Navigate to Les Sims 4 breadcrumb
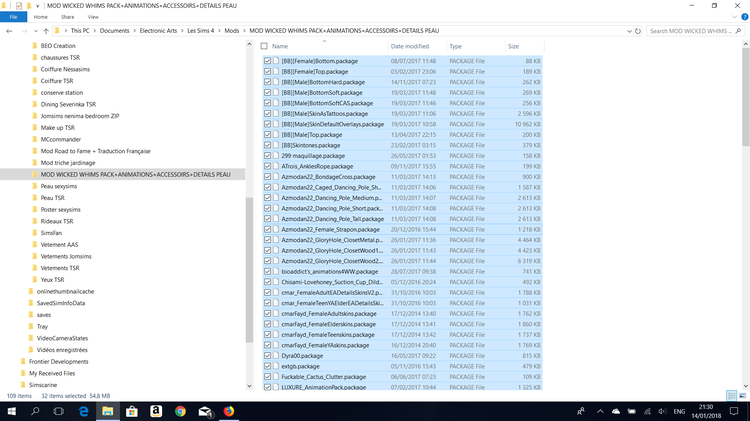This screenshot has width=750, height=421. (x=201, y=31)
